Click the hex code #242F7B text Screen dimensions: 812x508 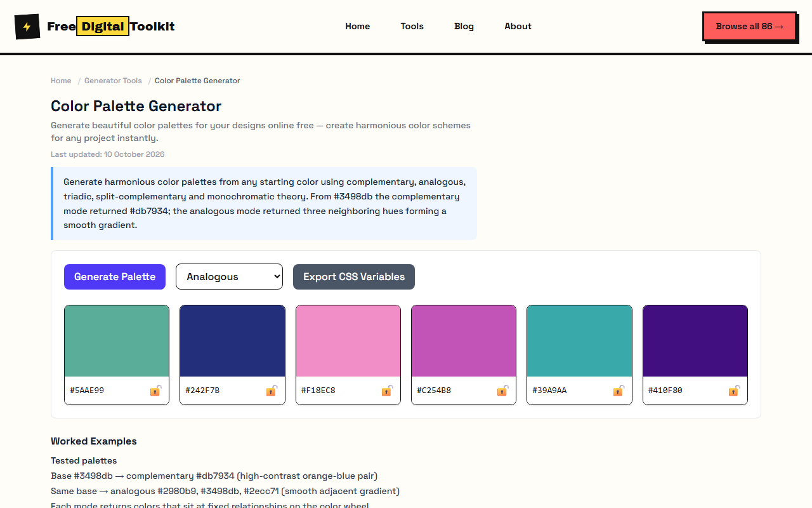[x=202, y=391]
